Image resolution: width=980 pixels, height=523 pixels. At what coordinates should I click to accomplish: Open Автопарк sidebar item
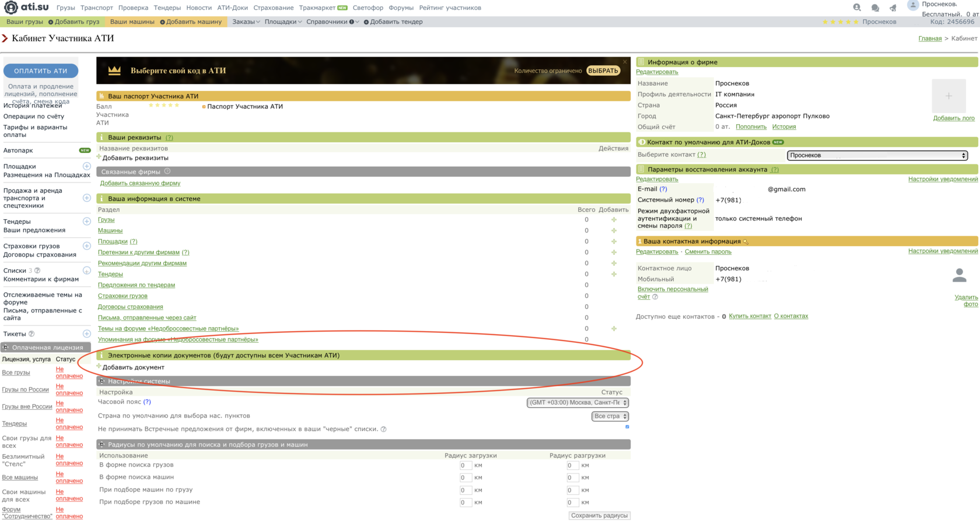[x=18, y=150]
